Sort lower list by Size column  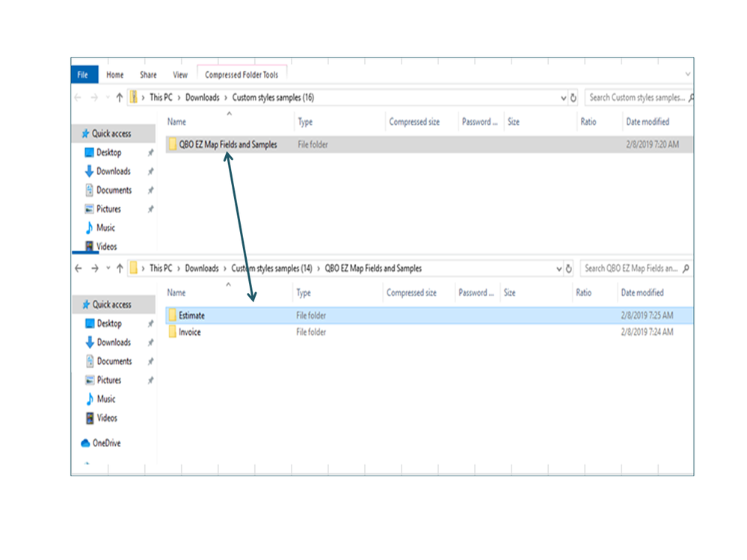pos(510,293)
